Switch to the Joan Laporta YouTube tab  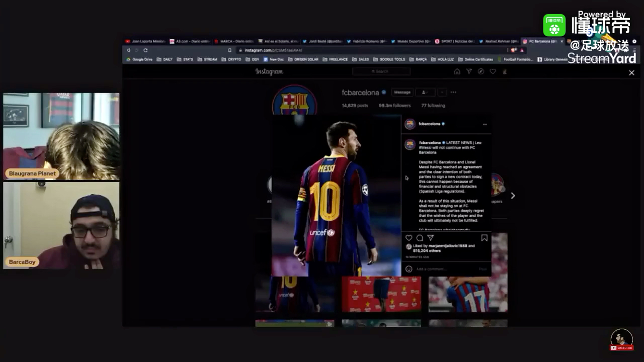[x=145, y=41]
